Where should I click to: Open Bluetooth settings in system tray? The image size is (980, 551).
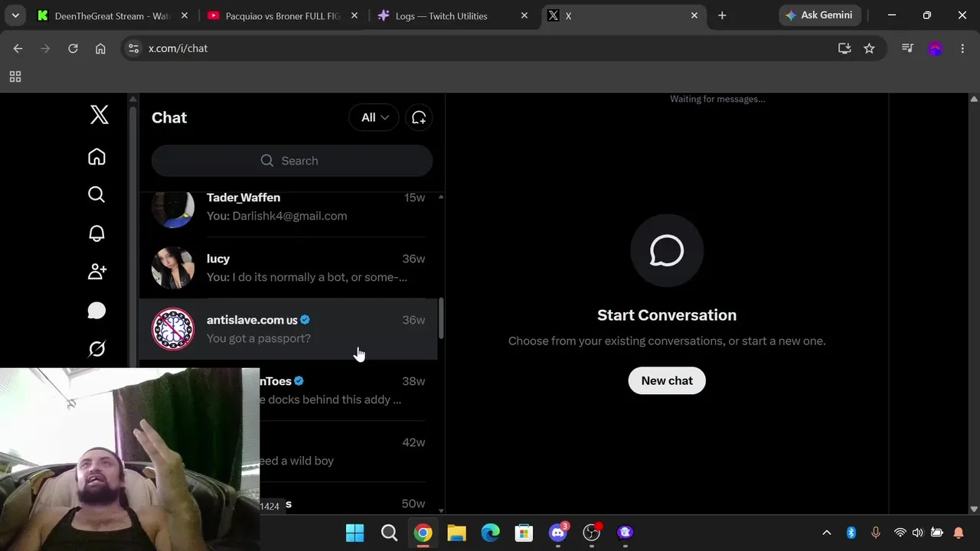click(851, 533)
